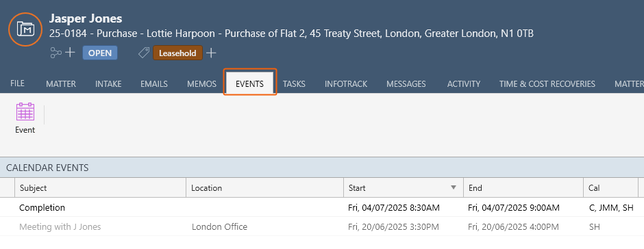Select the Completion event row
Viewport: 644px width, 249px height.
322,207
